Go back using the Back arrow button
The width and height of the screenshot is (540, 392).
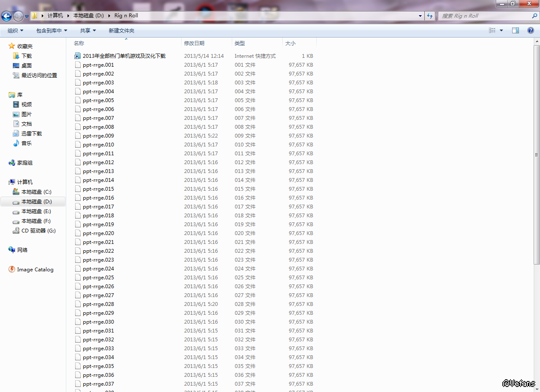(6, 16)
